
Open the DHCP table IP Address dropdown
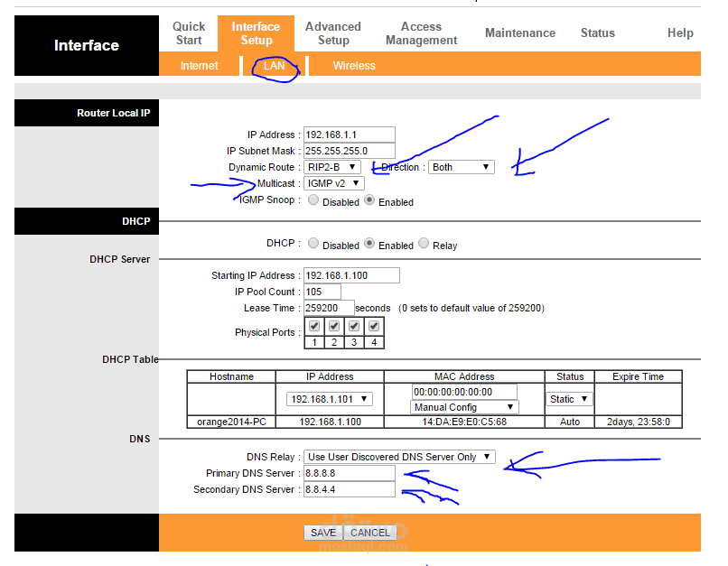point(329,399)
